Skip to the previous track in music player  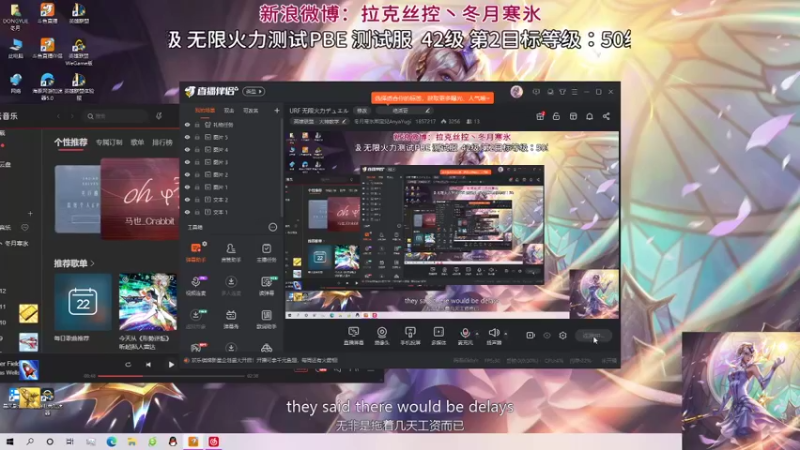click(x=148, y=364)
